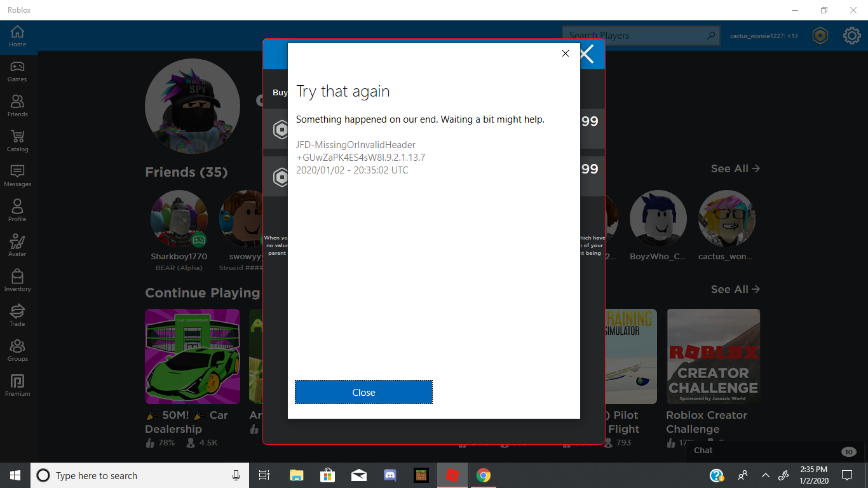The width and height of the screenshot is (868, 488).
Task: Click the 'Try that again' heading
Action: pyautogui.click(x=343, y=91)
